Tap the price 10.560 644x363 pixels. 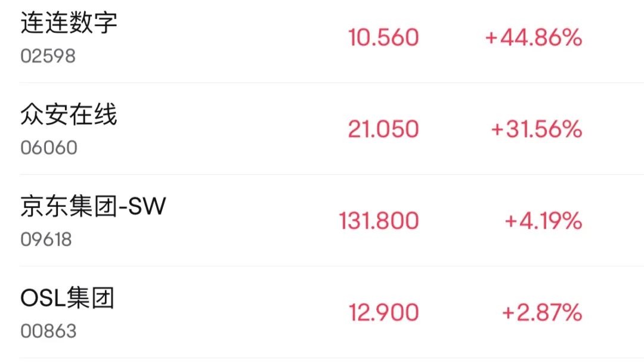coord(383,38)
